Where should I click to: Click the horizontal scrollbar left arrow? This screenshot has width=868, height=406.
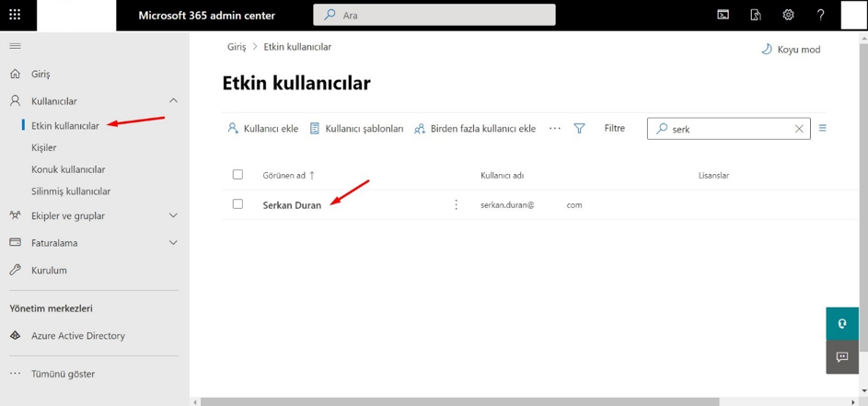click(195, 401)
